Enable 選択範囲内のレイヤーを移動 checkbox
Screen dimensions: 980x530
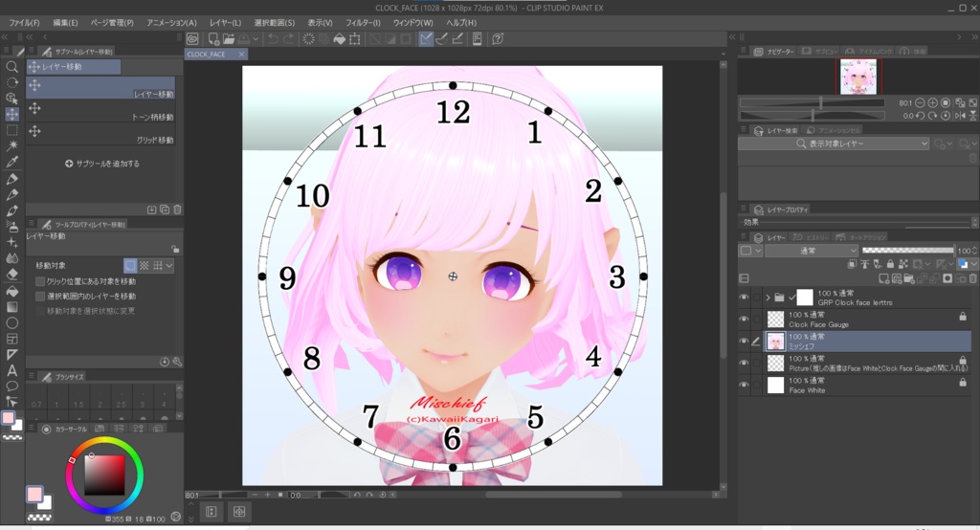(x=40, y=297)
